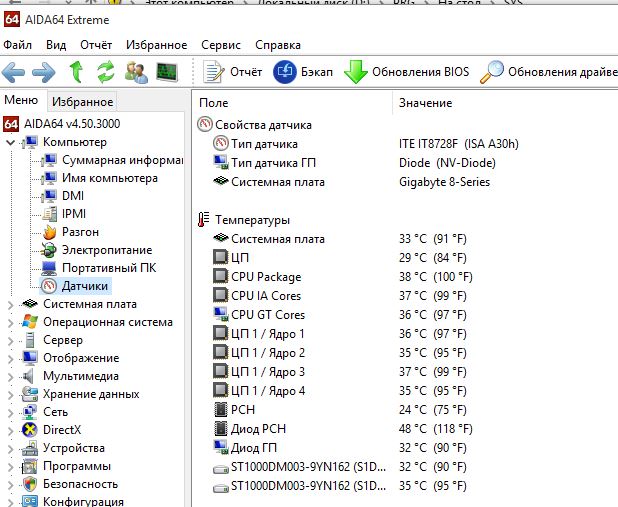The image size is (618, 507).
Task: Collapse the Компьютер tree node
Action: (x=11, y=142)
